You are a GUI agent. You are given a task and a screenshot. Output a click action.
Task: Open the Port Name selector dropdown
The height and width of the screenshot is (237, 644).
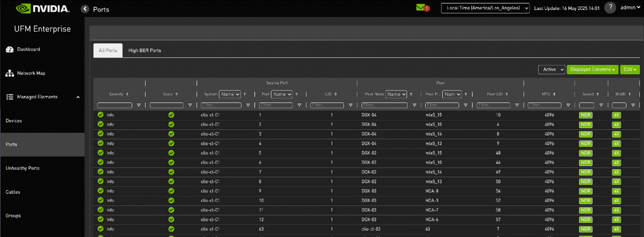282,94
